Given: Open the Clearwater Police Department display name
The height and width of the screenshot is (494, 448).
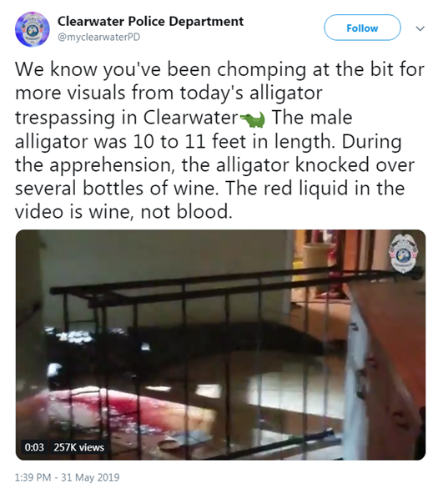Looking at the screenshot, I should (x=150, y=22).
